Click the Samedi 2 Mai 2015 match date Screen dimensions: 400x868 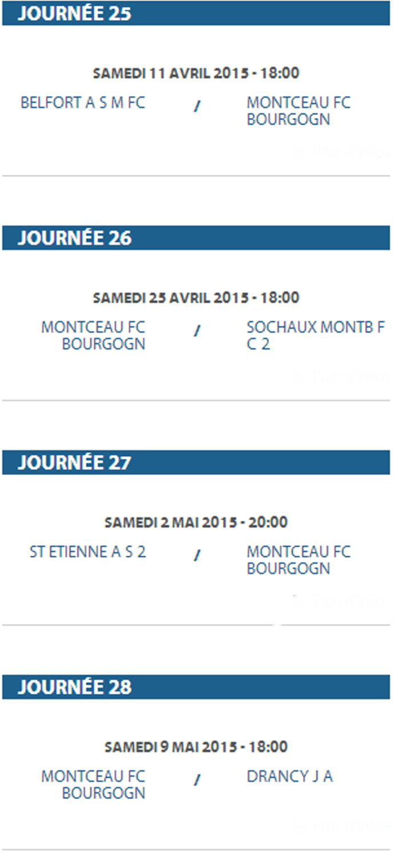point(196,522)
